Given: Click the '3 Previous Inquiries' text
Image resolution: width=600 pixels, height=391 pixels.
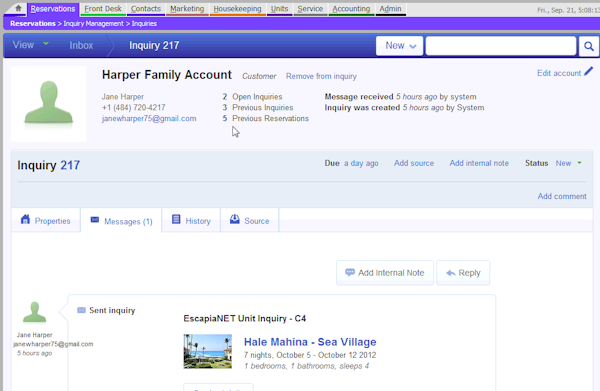Looking at the screenshot, I should [x=258, y=108].
